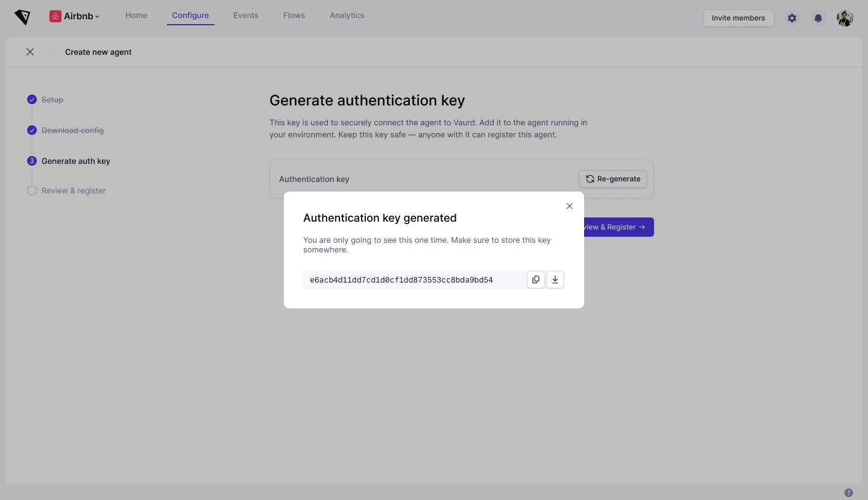Click the generated key text field

coord(414,280)
